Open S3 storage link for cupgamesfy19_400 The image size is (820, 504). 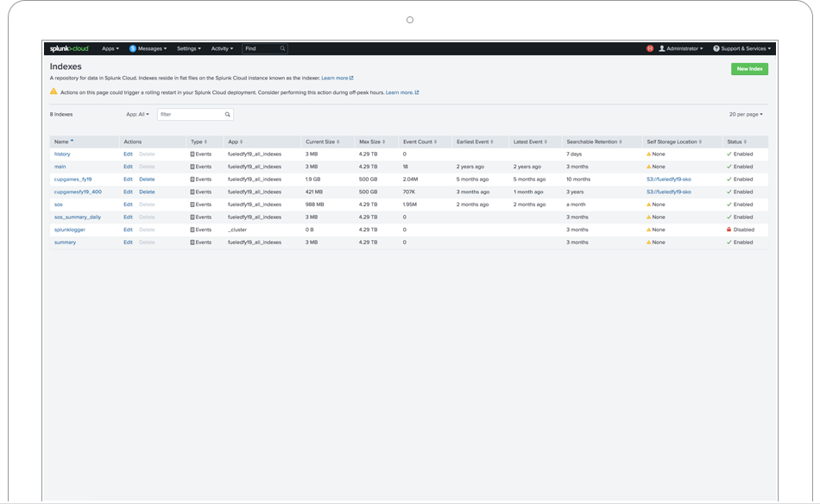point(669,192)
